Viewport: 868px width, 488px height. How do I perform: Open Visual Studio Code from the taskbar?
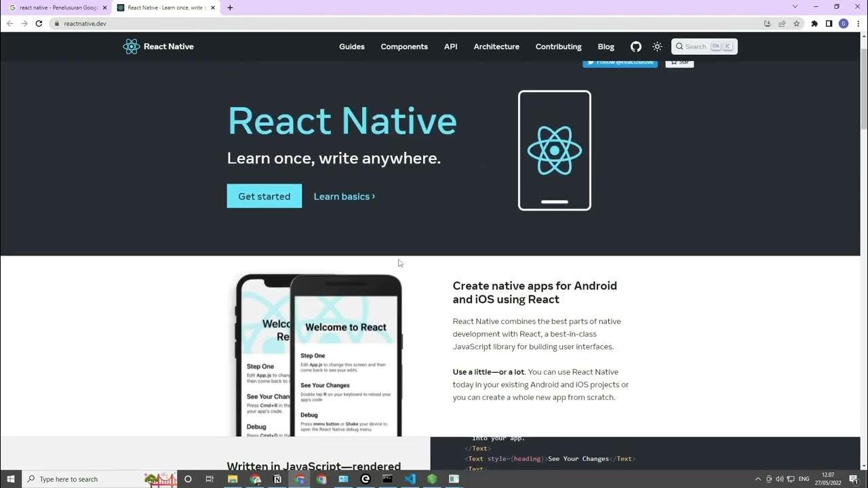[410, 479]
